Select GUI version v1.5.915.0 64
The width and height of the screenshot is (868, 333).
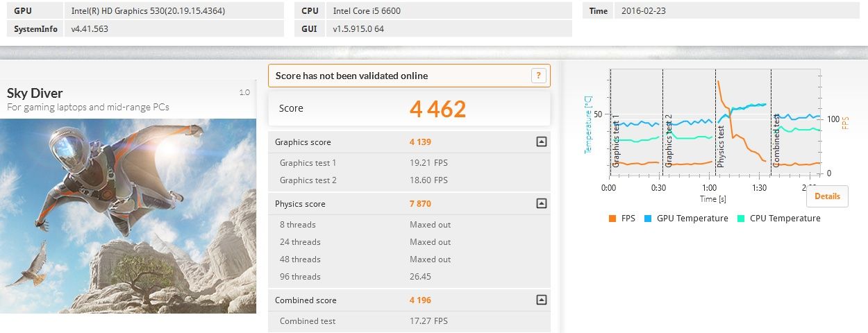point(359,29)
